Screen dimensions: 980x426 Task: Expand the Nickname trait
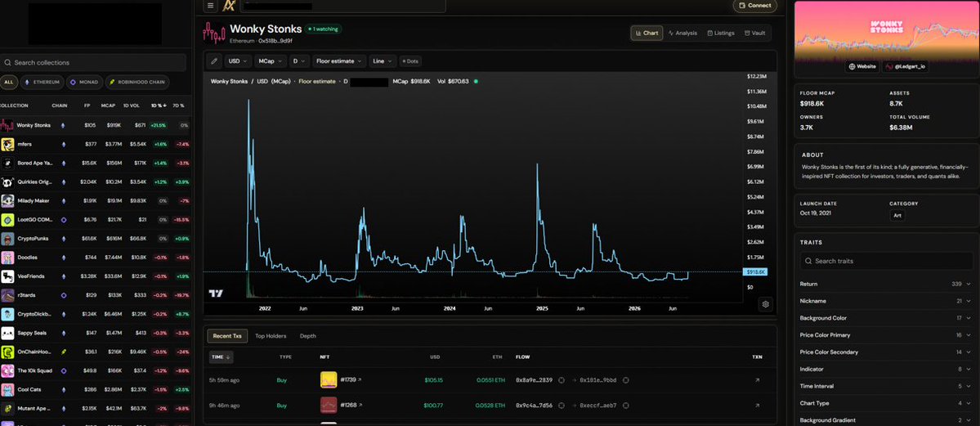pos(886,301)
